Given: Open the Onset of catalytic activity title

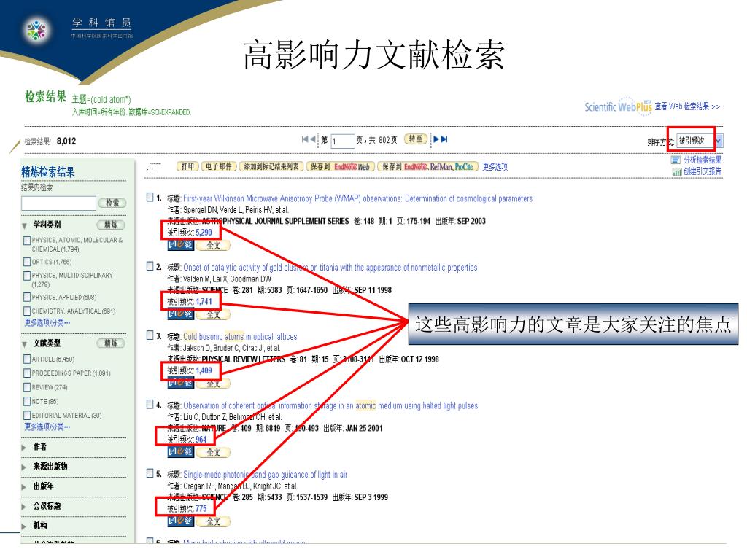Looking at the screenshot, I should click(330, 268).
